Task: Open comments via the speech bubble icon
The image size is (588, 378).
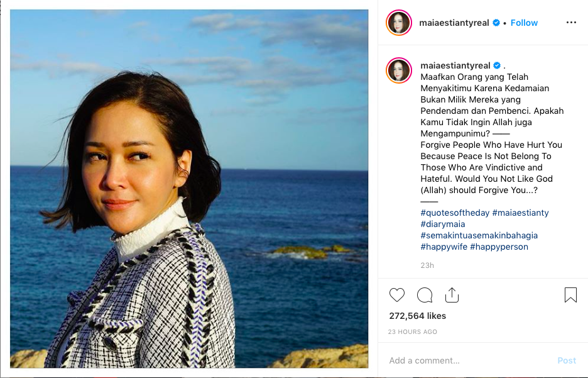Action: point(425,295)
